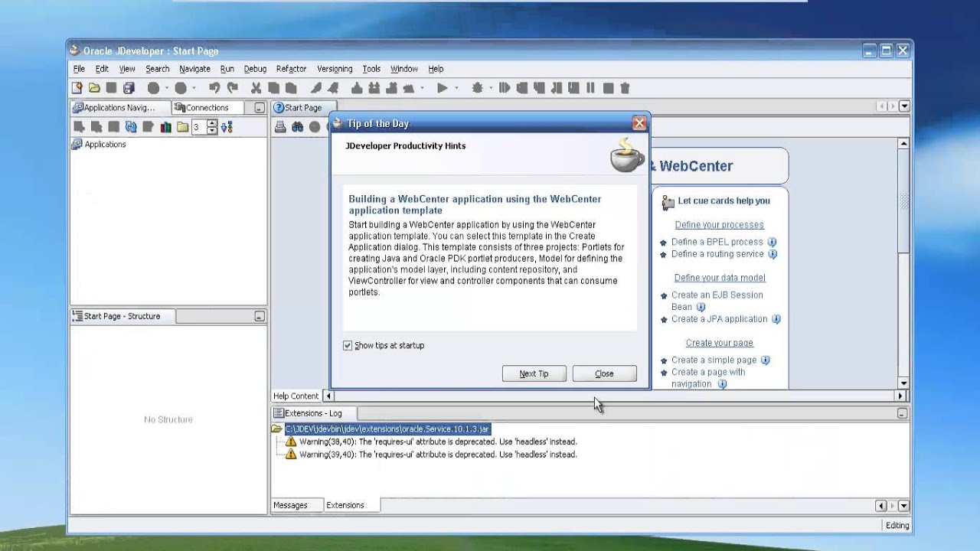980x551 pixels.
Task: Click the Start Page scroll down arrow
Action: tap(904, 383)
